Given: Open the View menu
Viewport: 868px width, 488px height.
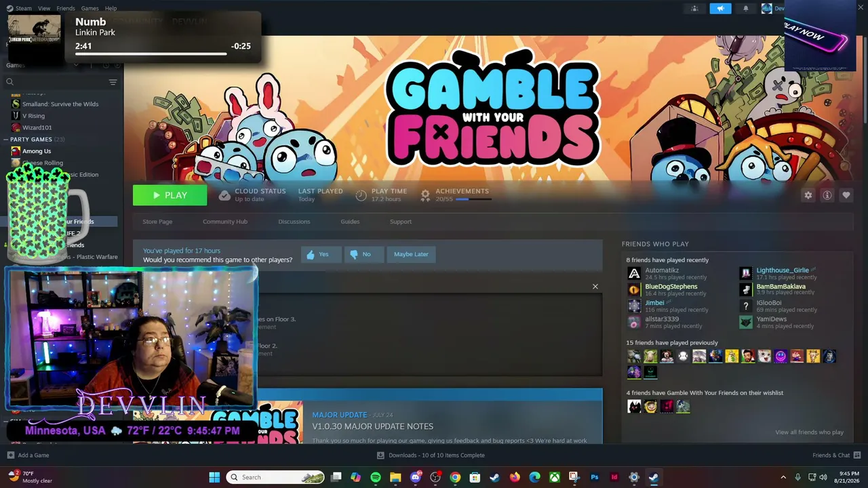Looking at the screenshot, I should [x=44, y=8].
